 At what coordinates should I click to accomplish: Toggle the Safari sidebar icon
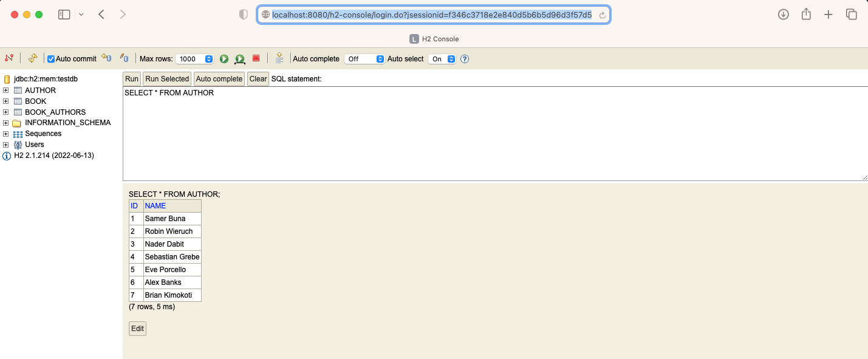point(64,15)
